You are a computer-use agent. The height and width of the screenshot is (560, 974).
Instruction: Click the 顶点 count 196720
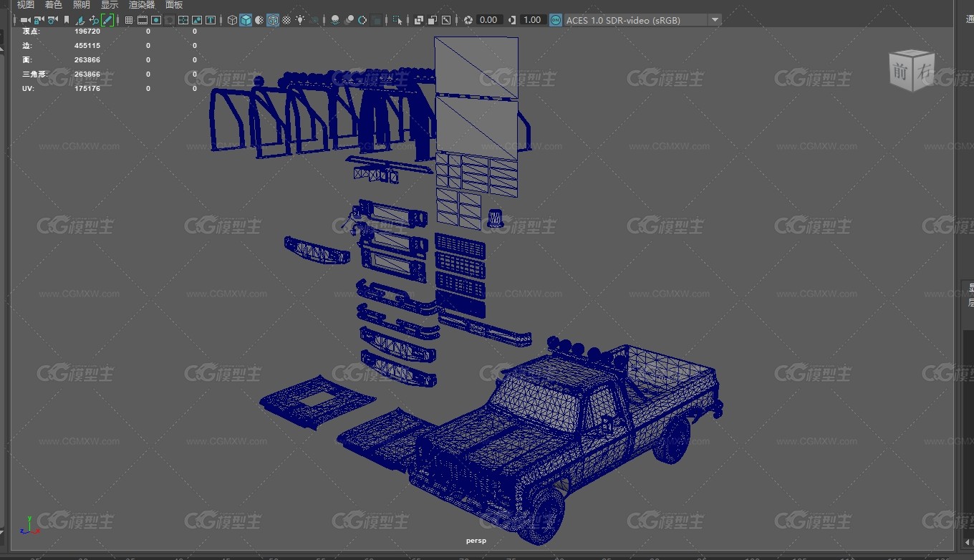point(87,32)
